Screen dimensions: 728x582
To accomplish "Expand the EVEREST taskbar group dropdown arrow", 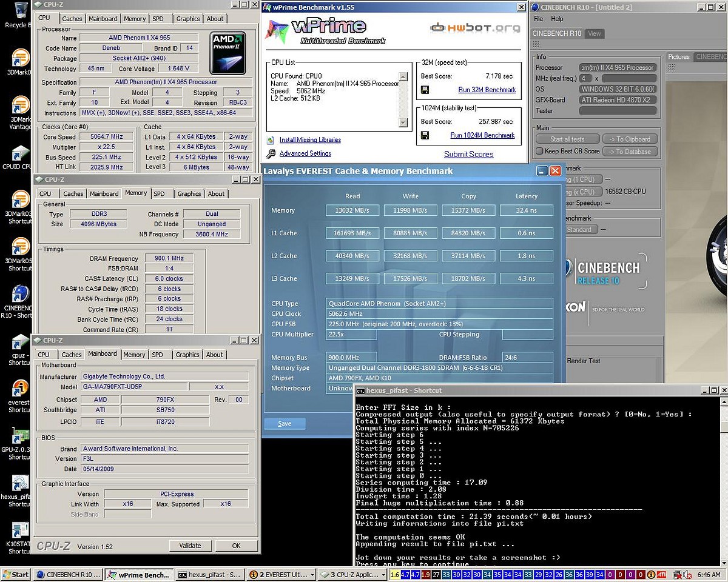I will point(312,575).
